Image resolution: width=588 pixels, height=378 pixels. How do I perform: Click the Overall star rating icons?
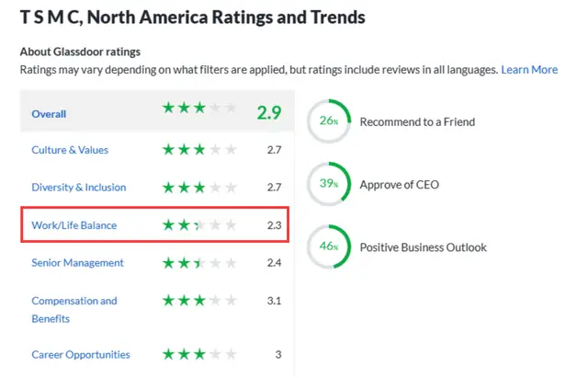click(199, 109)
